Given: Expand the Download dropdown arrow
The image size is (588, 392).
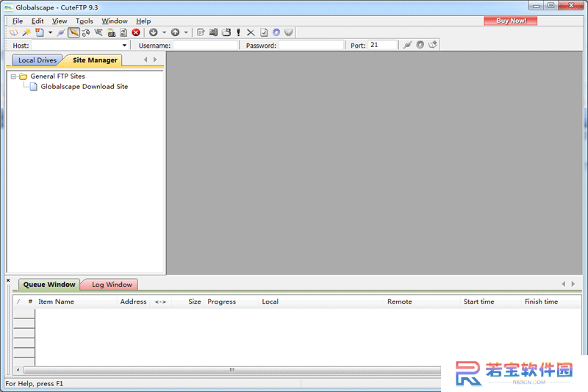Looking at the screenshot, I should click(164, 32).
